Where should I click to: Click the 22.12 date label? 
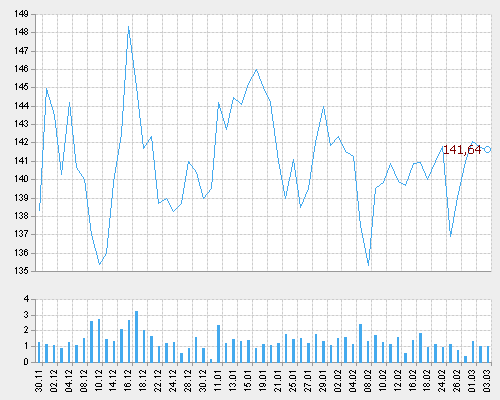click(x=159, y=381)
